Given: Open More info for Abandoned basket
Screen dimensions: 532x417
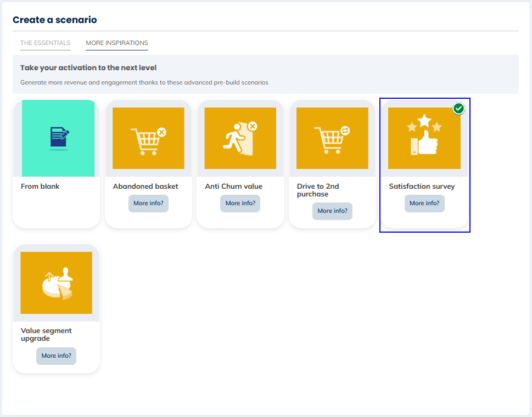Looking at the screenshot, I should pos(148,203).
